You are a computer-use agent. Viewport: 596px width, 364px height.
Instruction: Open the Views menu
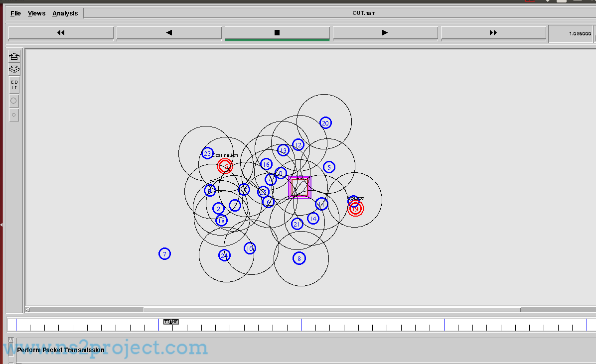(x=36, y=13)
